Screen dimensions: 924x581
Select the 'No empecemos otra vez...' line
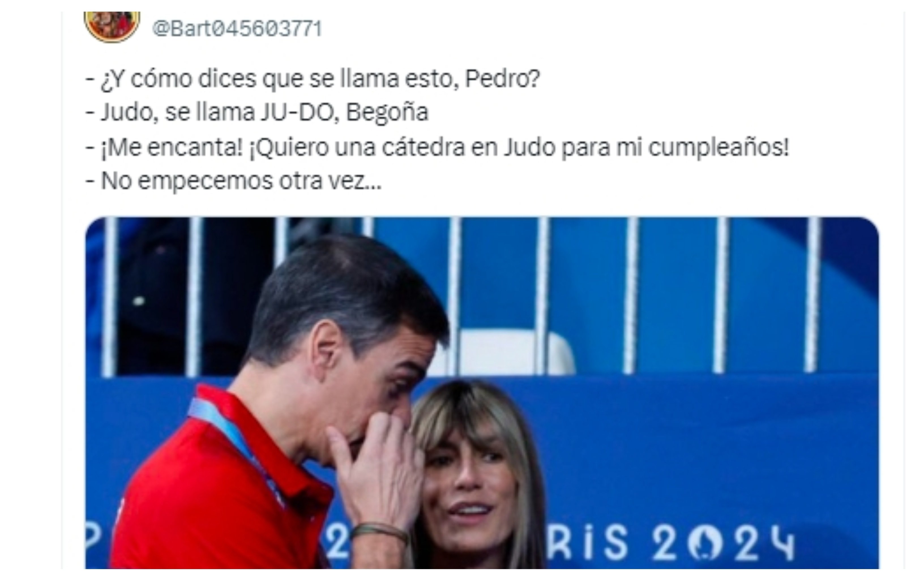(233, 181)
